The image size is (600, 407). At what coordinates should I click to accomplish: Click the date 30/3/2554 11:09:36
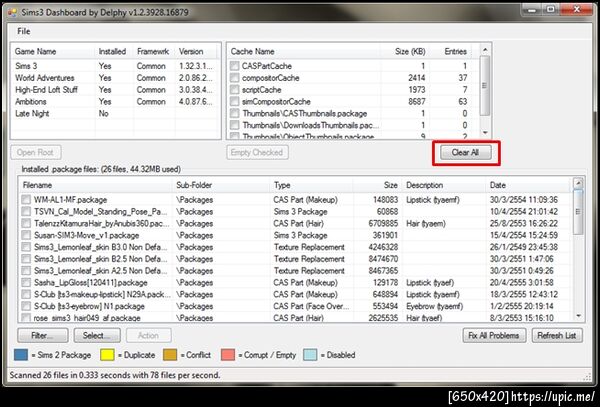click(x=523, y=199)
